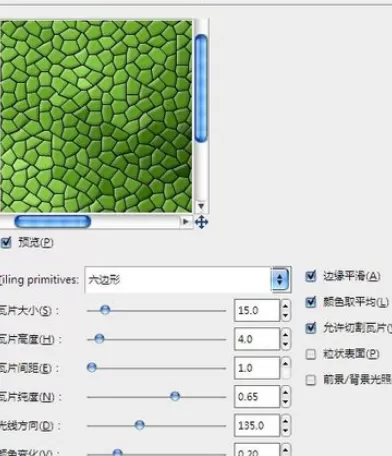This screenshot has height=456, width=392.
Task: Click the green mosaic preview image
Action: [x=96, y=116]
